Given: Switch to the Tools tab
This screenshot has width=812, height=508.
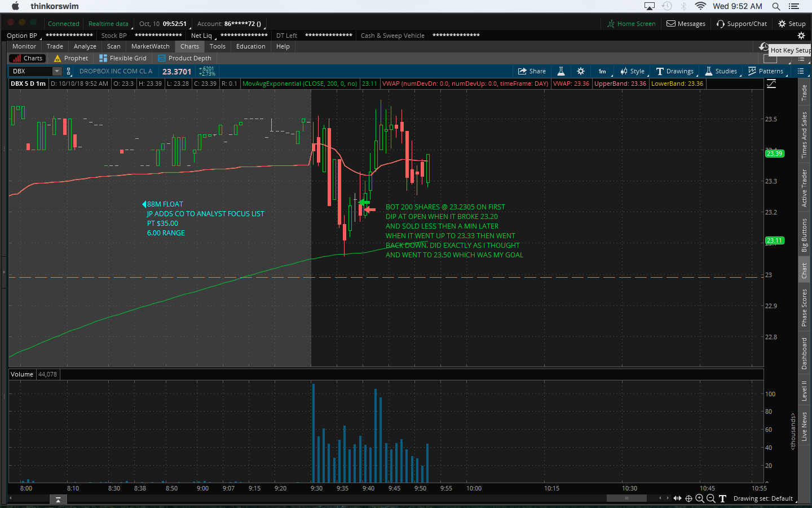Looking at the screenshot, I should pos(218,46).
